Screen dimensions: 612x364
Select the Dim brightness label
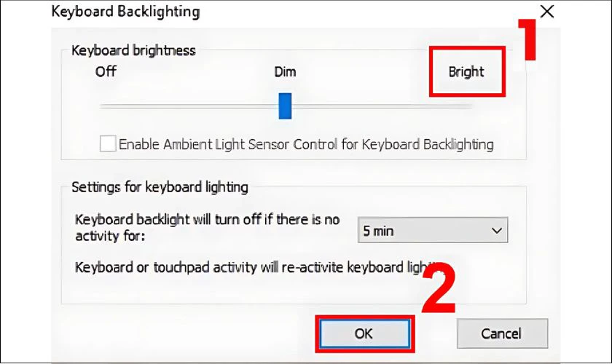pyautogui.click(x=285, y=72)
